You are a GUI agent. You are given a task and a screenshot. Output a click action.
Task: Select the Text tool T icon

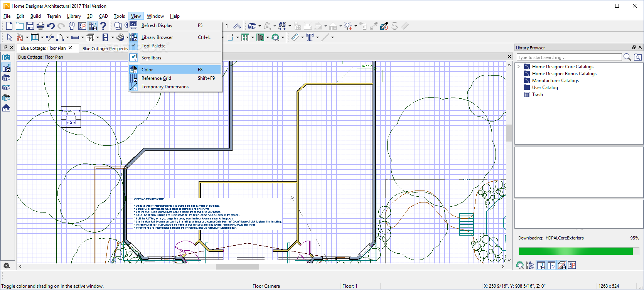pos(310,37)
